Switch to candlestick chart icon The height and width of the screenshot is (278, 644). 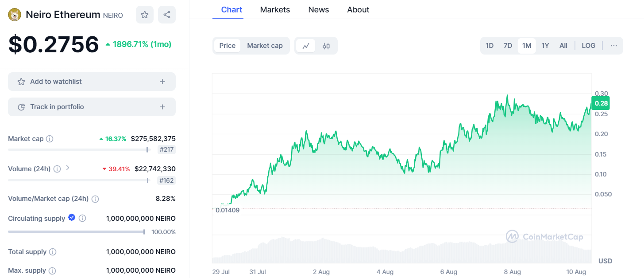click(326, 46)
